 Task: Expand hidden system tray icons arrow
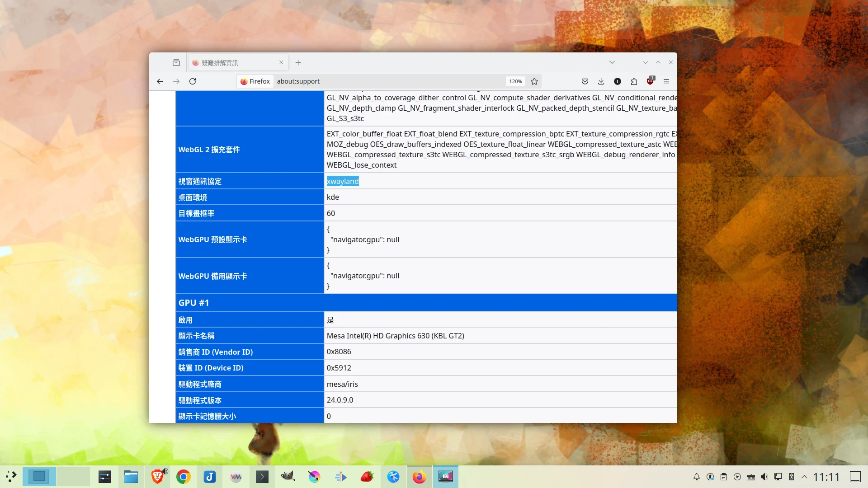[804, 477]
